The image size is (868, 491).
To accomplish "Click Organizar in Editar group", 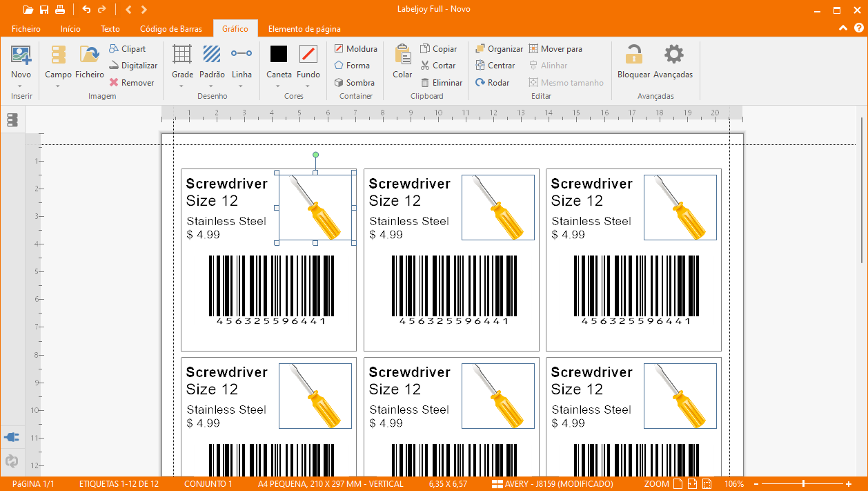I will [x=499, y=49].
